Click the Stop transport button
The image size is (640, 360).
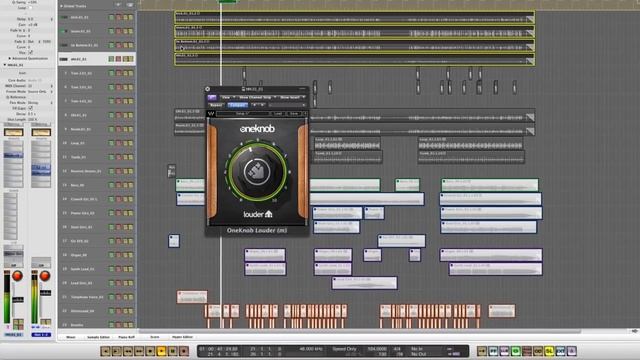[x=150, y=351]
